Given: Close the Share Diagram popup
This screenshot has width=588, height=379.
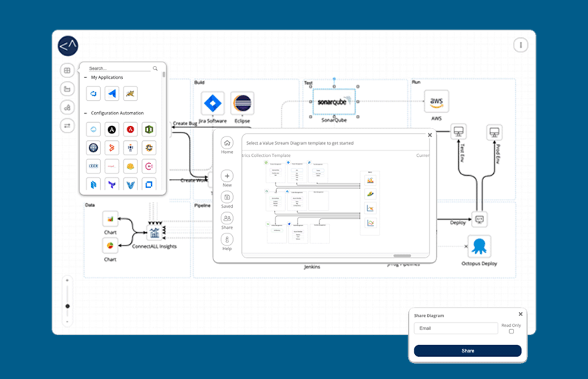Looking at the screenshot, I should coord(520,314).
